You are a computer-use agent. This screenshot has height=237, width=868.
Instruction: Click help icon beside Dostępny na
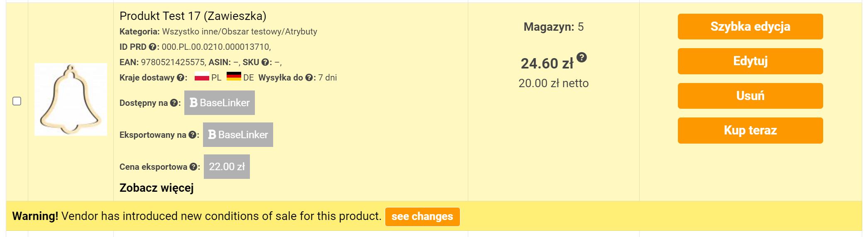tap(174, 103)
